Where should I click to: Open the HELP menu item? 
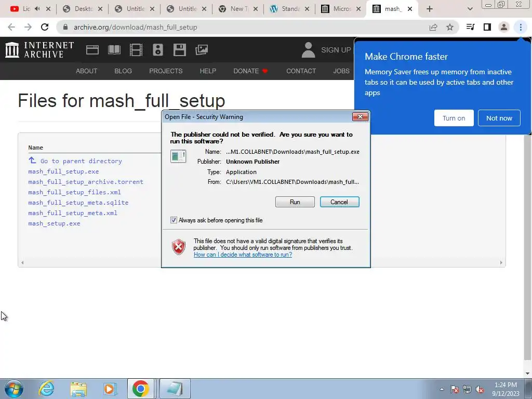pos(208,71)
